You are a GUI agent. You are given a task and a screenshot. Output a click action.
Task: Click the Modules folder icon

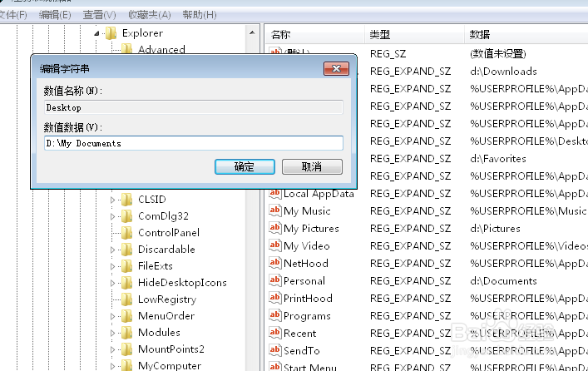tap(126, 333)
